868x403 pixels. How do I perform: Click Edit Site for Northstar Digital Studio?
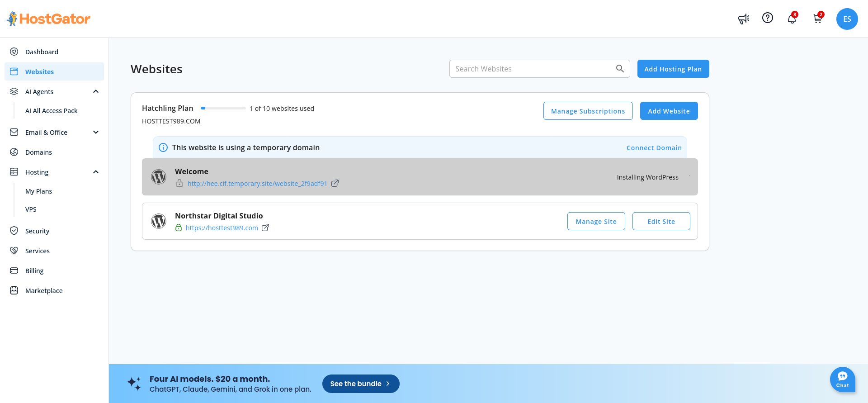[661, 221]
